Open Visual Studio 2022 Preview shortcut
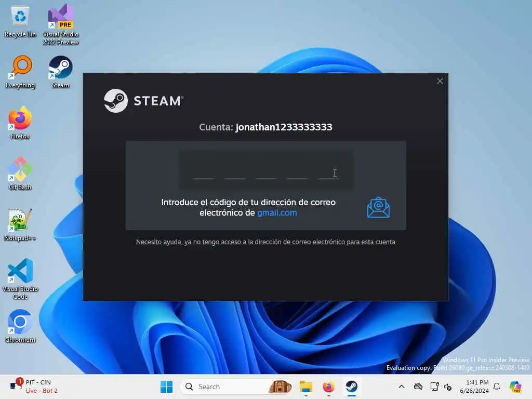 tap(61, 24)
